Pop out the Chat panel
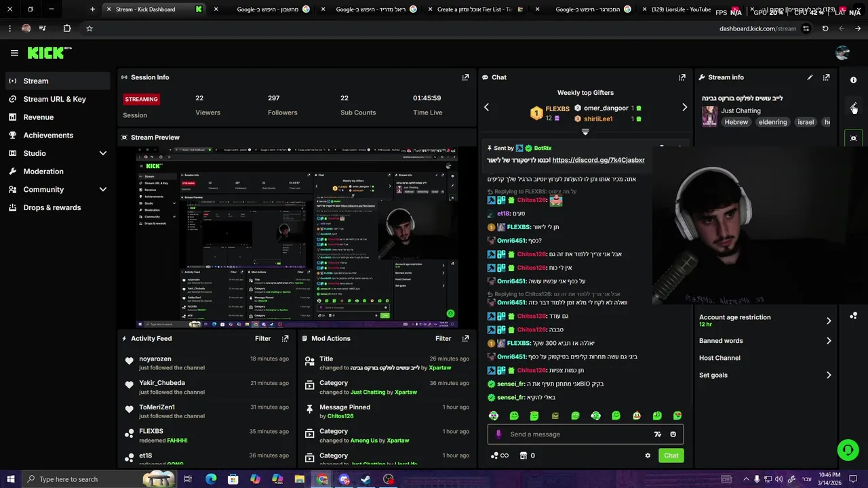The height and width of the screenshot is (488, 868). coord(682,77)
